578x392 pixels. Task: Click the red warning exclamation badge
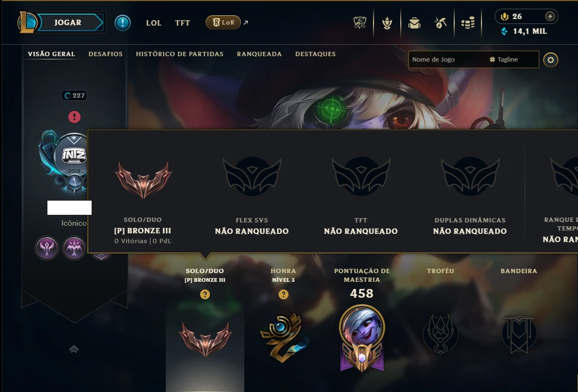pos(74,117)
